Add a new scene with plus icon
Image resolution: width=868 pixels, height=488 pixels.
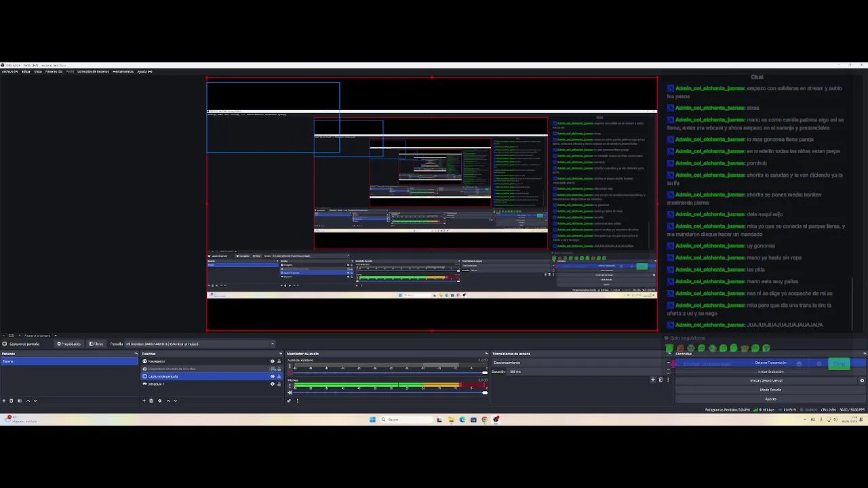(x=4, y=401)
